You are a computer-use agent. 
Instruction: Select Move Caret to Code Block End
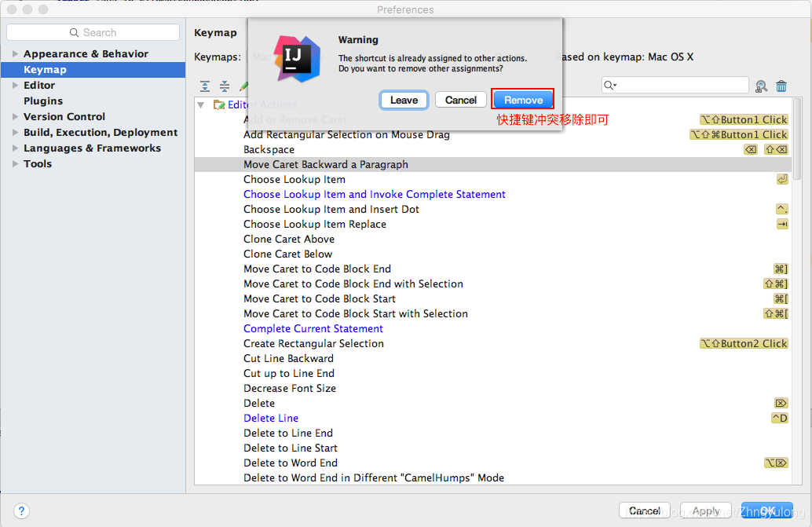pyautogui.click(x=317, y=269)
